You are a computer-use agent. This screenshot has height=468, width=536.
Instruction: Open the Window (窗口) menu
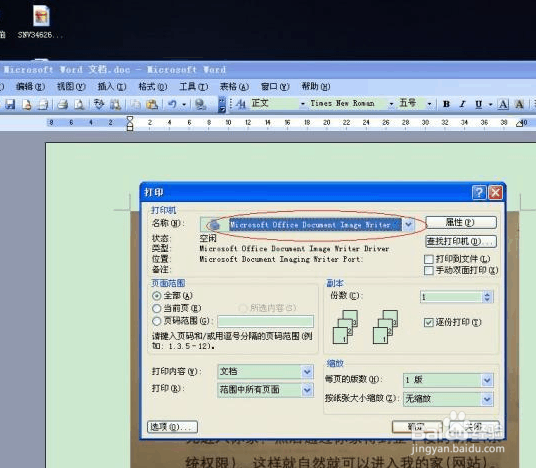275,86
